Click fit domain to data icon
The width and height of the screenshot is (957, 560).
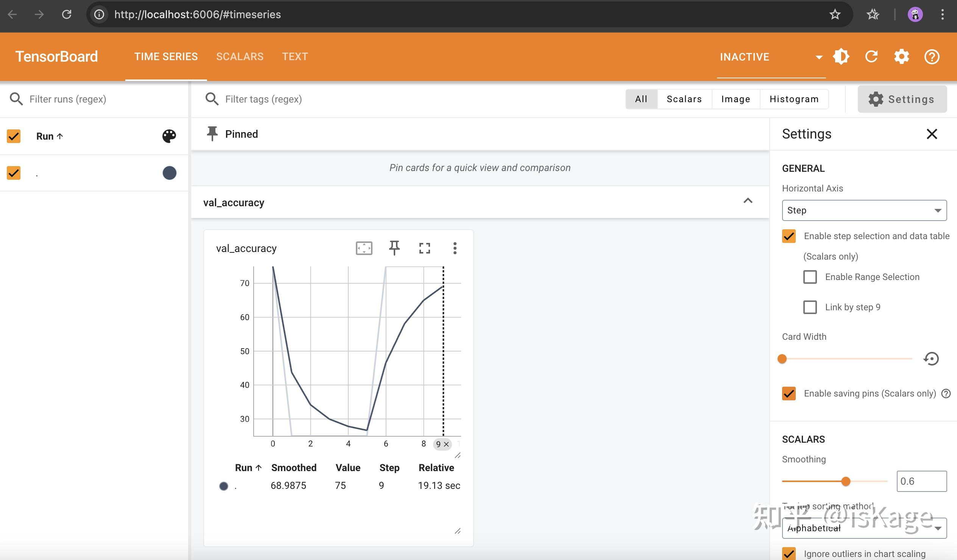pyautogui.click(x=364, y=248)
